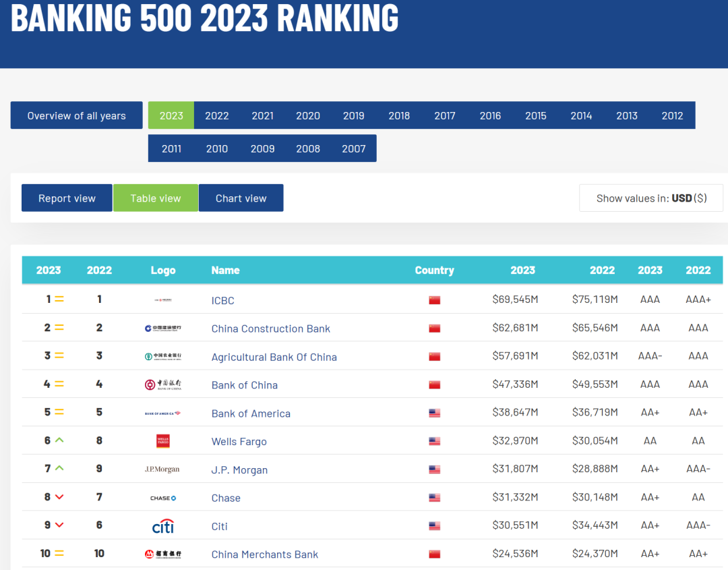Click the US flag in Bank of America row
The width and height of the screenshot is (728, 570).
[435, 413]
